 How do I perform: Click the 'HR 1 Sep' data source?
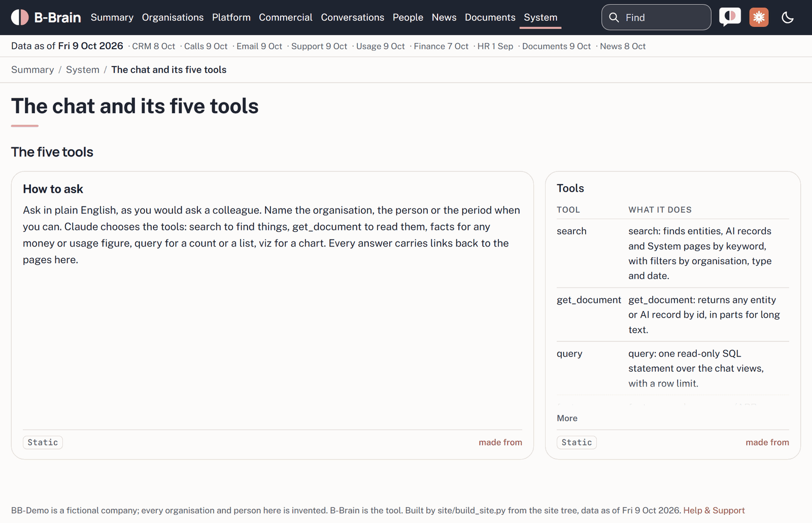point(495,46)
